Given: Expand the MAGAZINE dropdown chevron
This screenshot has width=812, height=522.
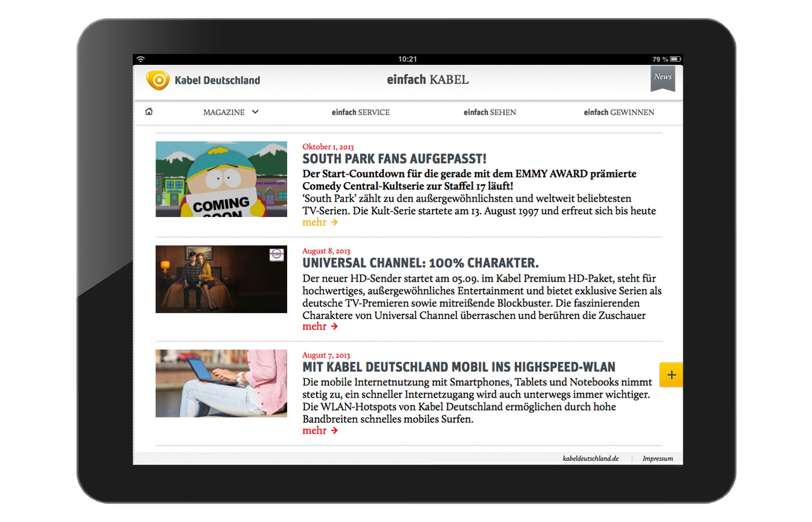Looking at the screenshot, I should [x=255, y=112].
